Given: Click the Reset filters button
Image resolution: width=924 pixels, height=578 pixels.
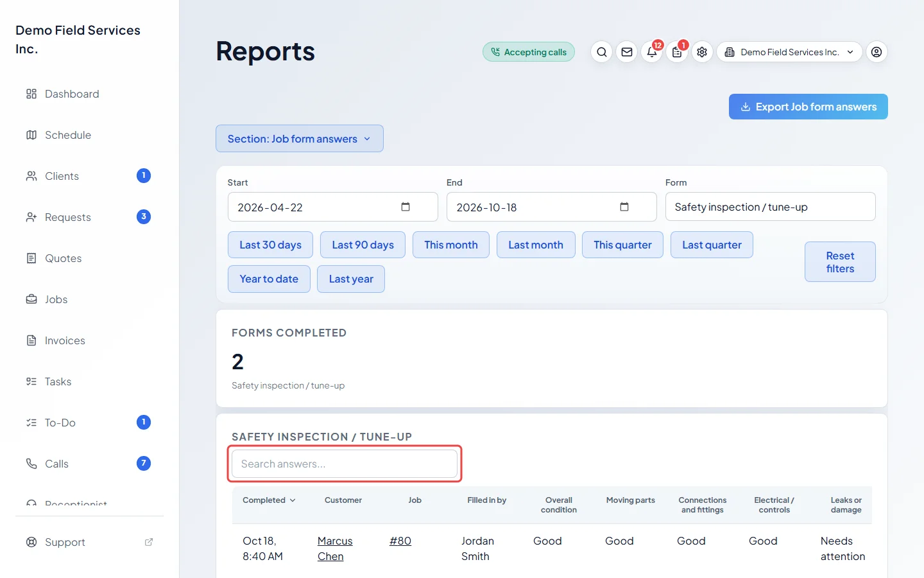Looking at the screenshot, I should click(x=840, y=262).
